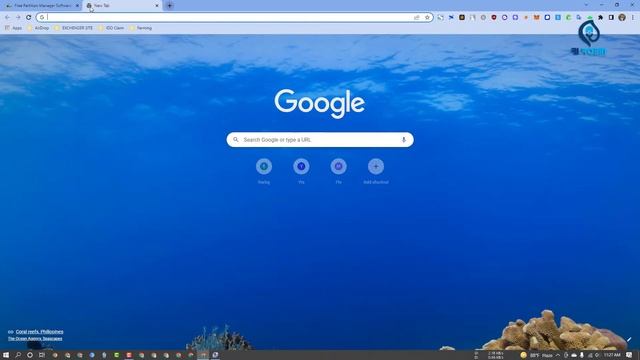The height and width of the screenshot is (360, 640).
Task: Open the EXCHENGER SITE bookmarks folder
Action: (74, 28)
